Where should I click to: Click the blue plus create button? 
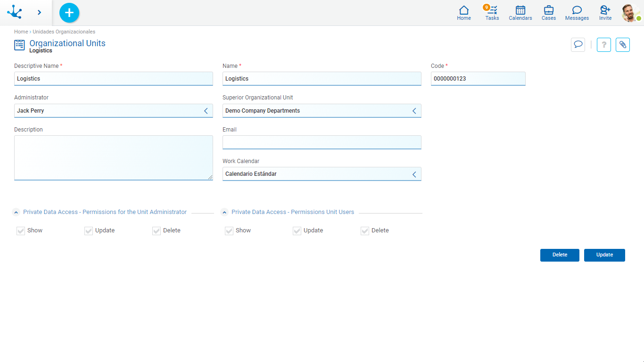(69, 13)
